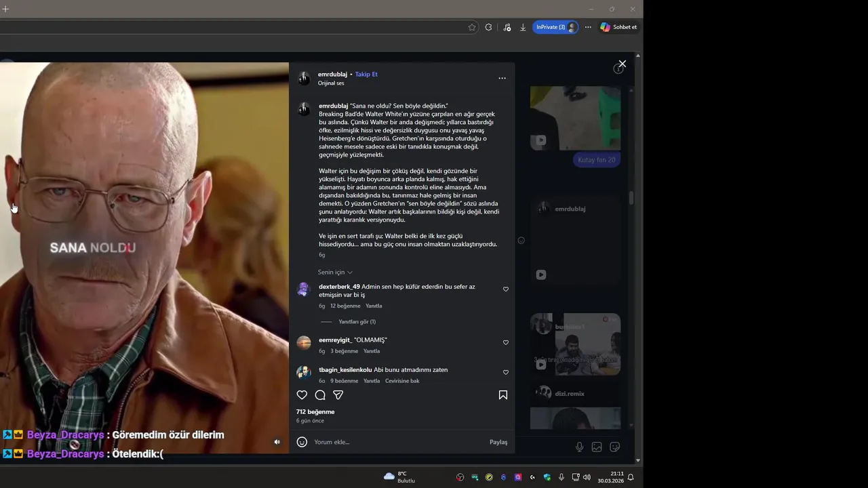
Task: Open the volume speaker tray icon
Action: pyautogui.click(x=587, y=477)
